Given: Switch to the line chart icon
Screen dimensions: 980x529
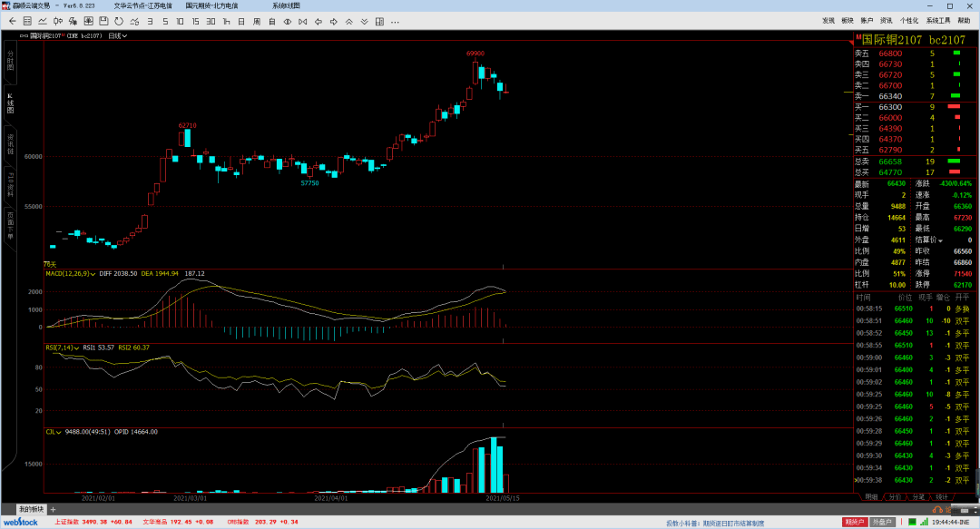Looking at the screenshot, I should (43, 21).
